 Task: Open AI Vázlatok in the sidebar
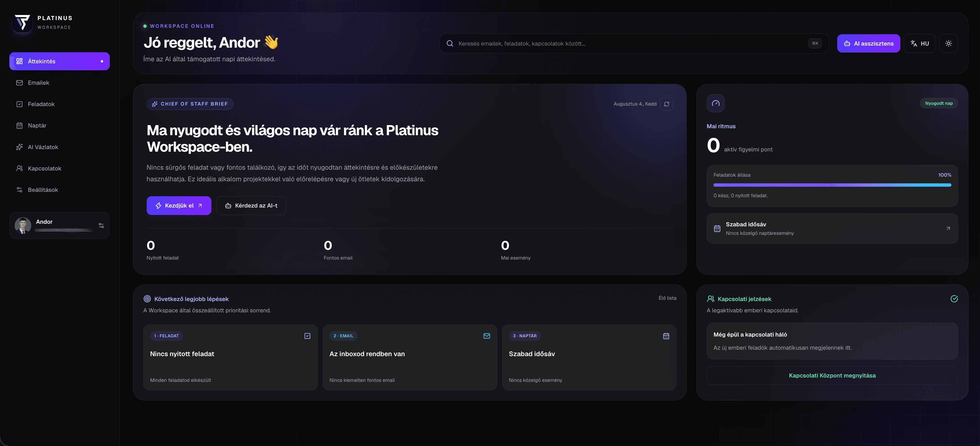pyautogui.click(x=60, y=147)
